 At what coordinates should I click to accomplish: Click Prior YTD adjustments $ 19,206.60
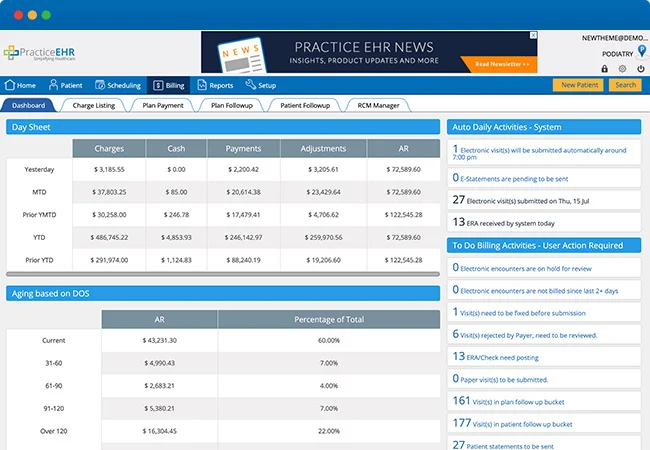tap(323, 260)
